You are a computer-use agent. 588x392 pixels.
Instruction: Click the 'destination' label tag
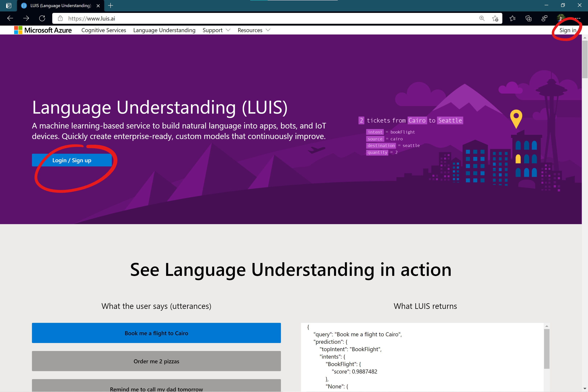coord(381,145)
